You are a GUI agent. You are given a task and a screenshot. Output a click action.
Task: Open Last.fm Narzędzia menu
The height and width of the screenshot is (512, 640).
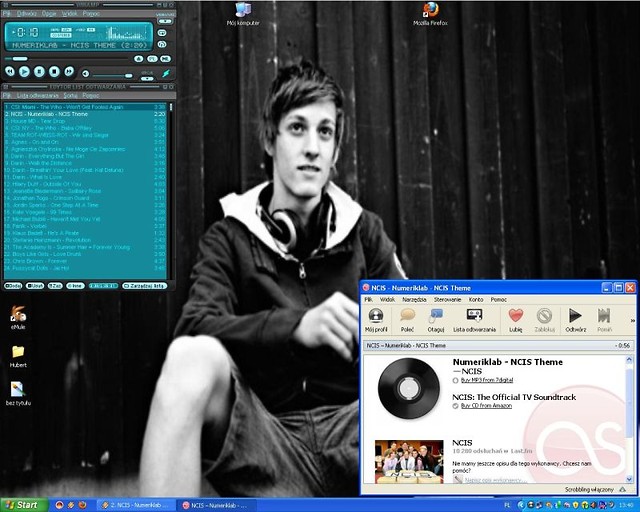[x=414, y=300]
